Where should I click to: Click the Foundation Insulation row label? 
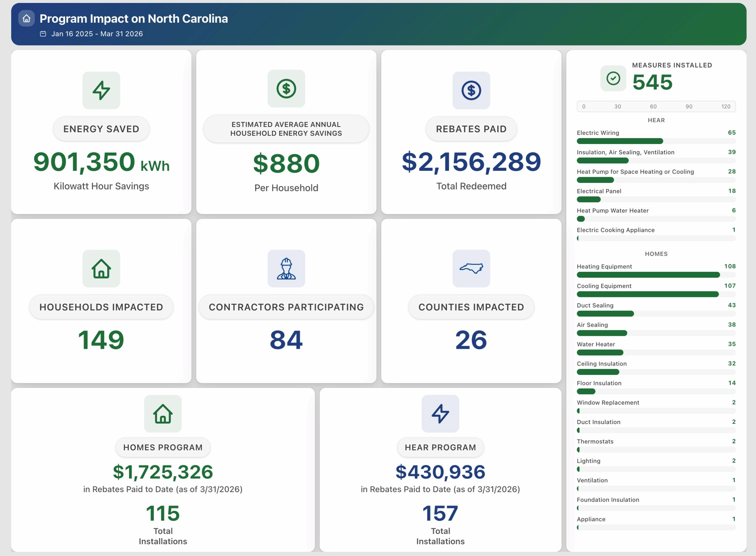608,500
